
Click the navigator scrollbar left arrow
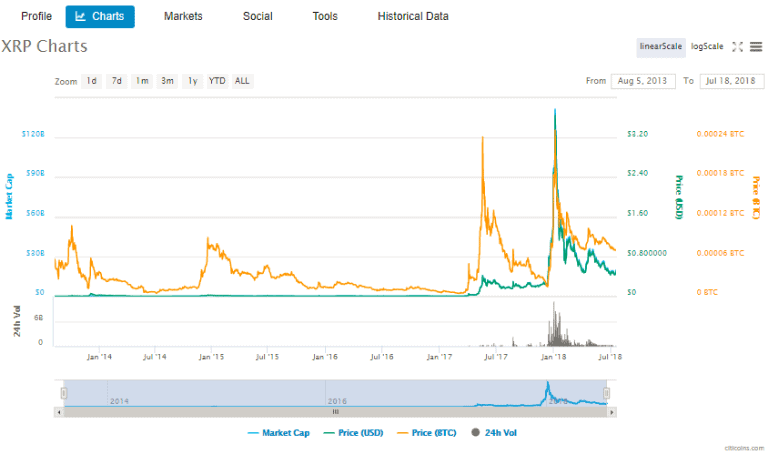(x=59, y=412)
